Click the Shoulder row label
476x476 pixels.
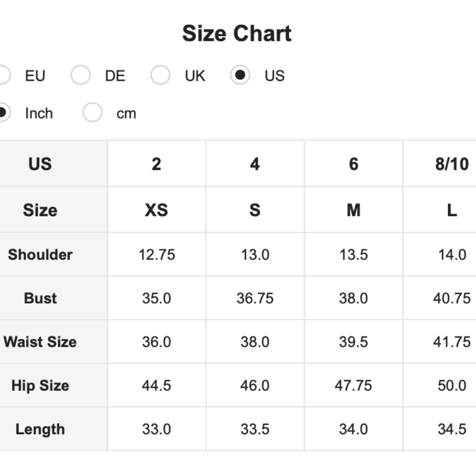tap(40, 255)
